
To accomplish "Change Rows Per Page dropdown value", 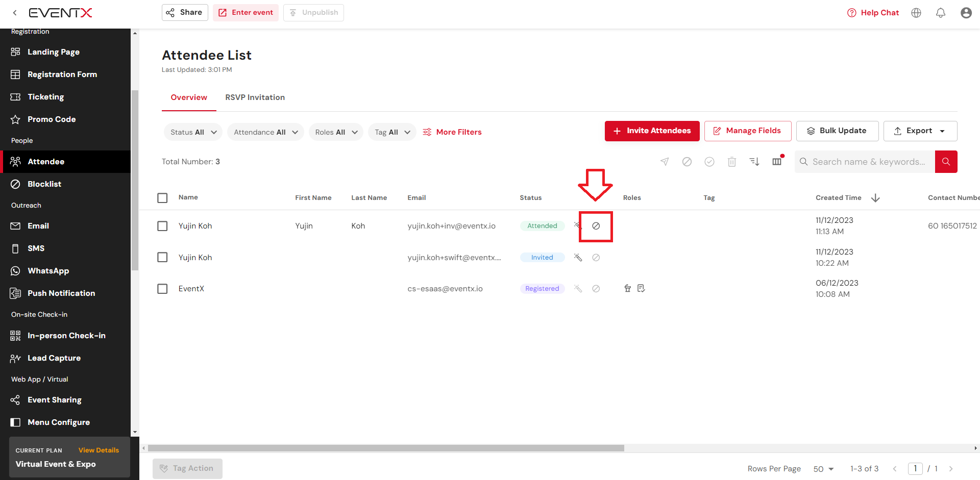I will pos(823,469).
